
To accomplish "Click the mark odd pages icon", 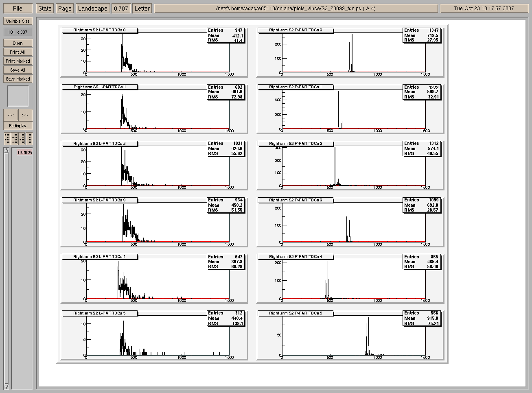I will click(x=7, y=138).
